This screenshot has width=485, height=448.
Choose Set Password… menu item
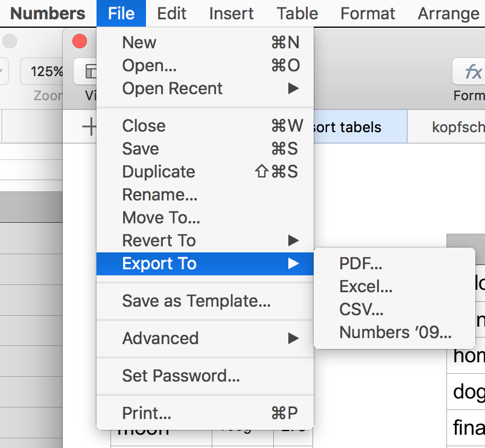(x=181, y=376)
